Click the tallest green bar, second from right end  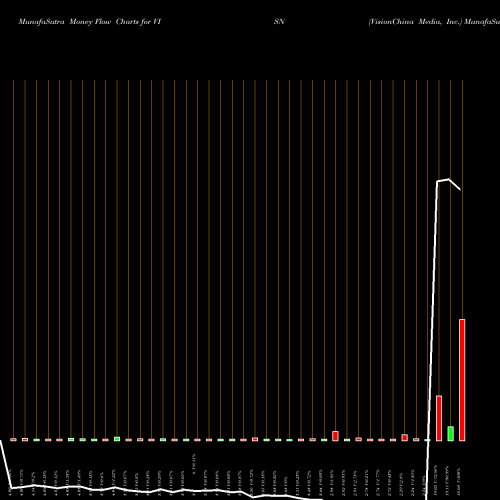450,433
